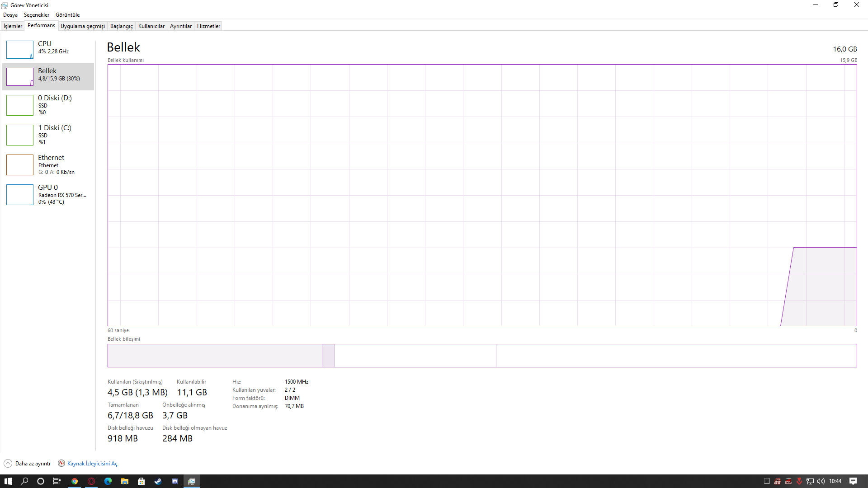Collapse view with Daha az ayrıntı arrow

[x=8, y=464]
